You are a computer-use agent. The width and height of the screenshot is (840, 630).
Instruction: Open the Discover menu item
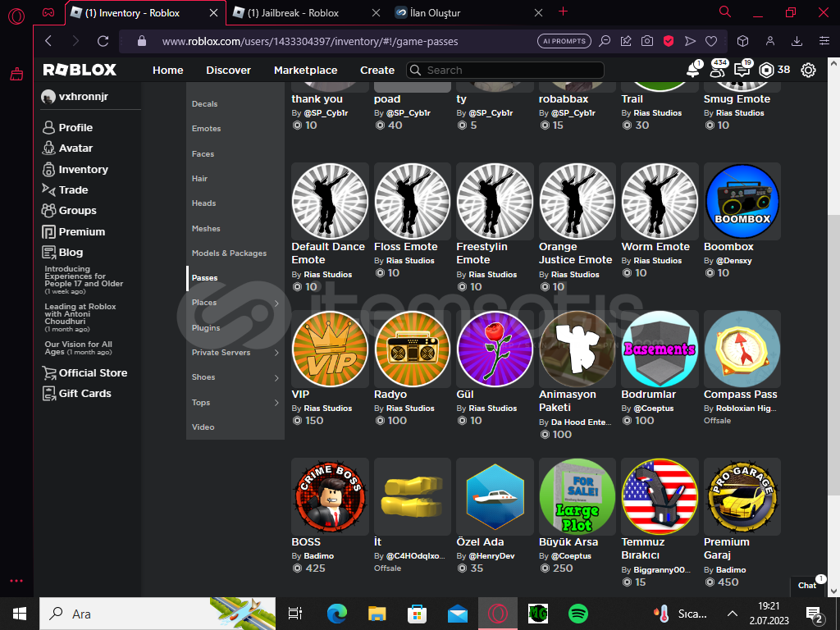[x=228, y=71]
